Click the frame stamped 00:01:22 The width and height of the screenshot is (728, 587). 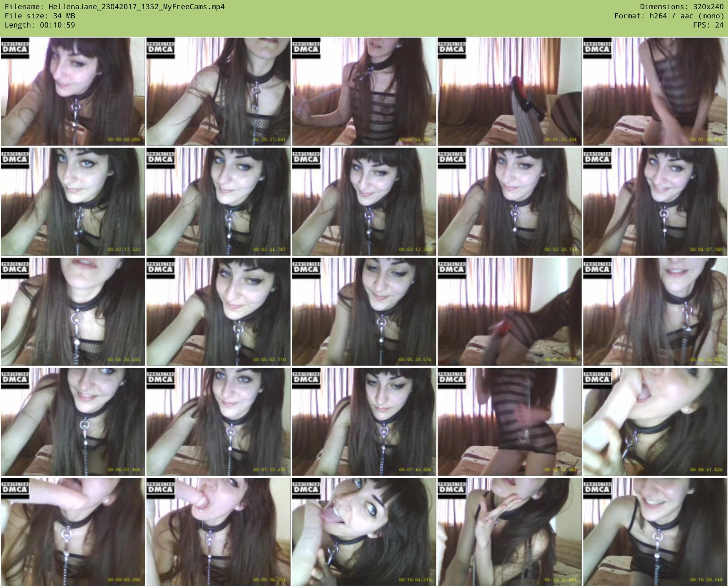[x=509, y=92]
